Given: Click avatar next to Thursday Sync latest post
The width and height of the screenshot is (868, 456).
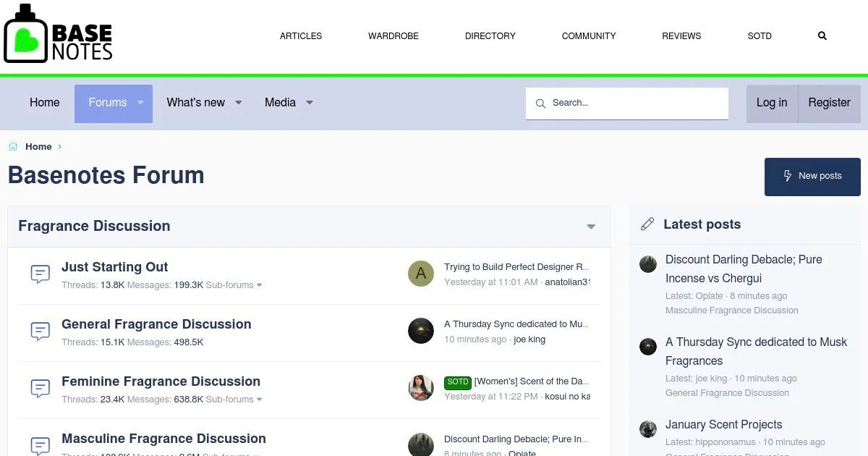Looking at the screenshot, I should click(648, 346).
